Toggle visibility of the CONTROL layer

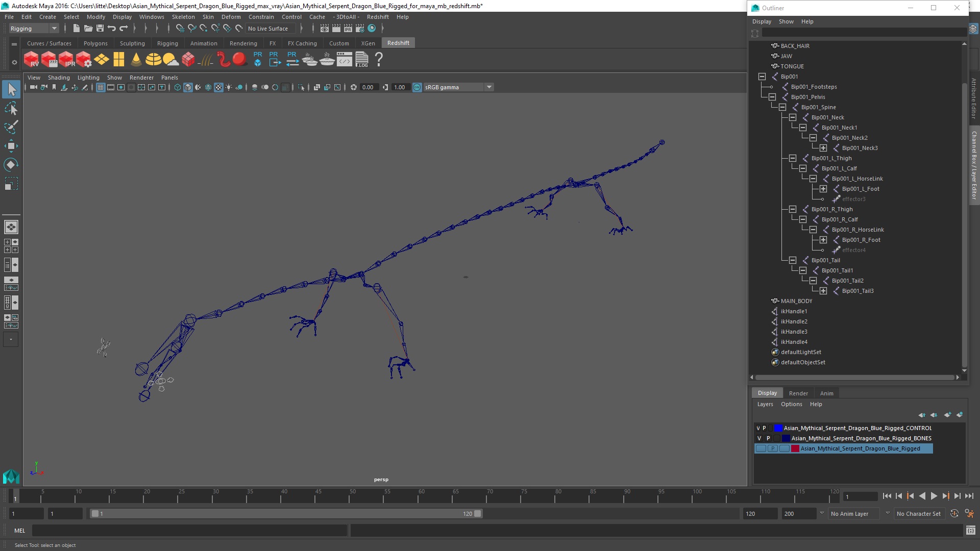pos(758,428)
